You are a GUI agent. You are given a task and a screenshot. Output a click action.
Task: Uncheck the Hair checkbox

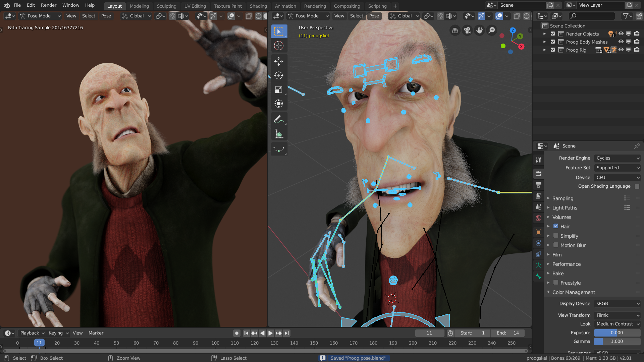(x=556, y=226)
